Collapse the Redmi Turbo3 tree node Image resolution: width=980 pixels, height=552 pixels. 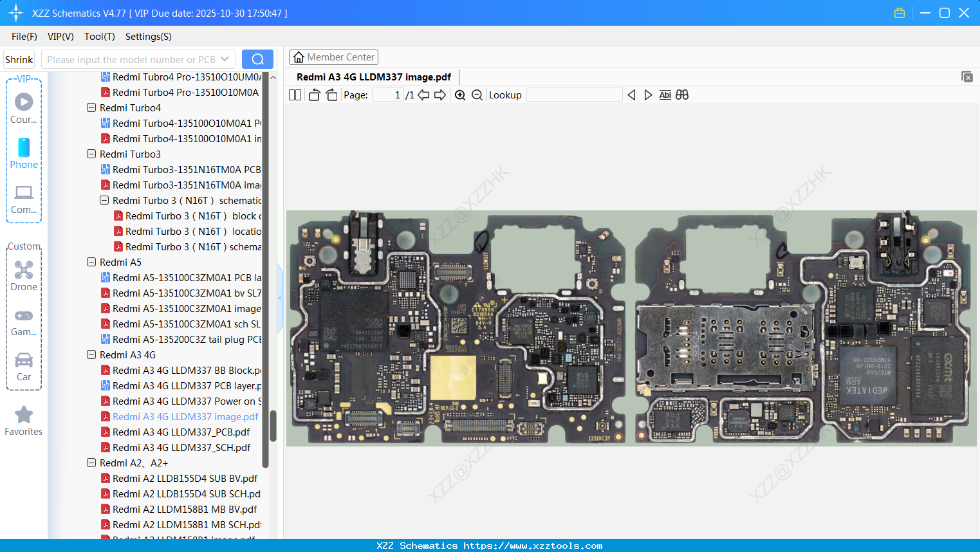(91, 154)
